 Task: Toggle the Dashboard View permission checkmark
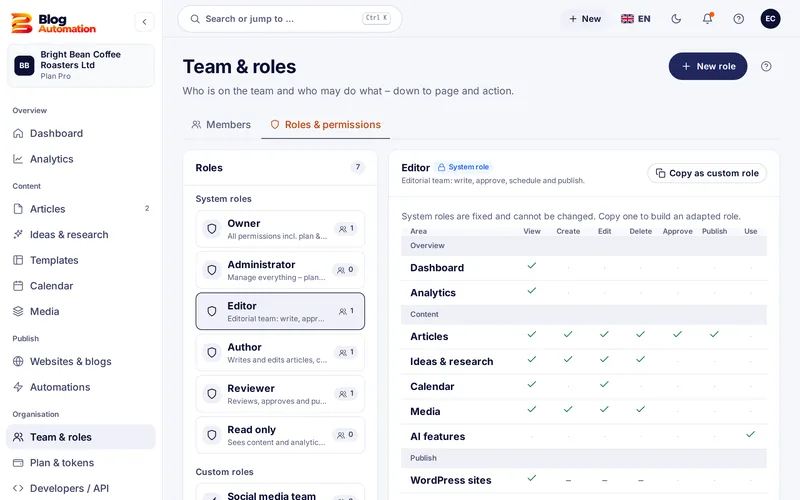tap(532, 266)
